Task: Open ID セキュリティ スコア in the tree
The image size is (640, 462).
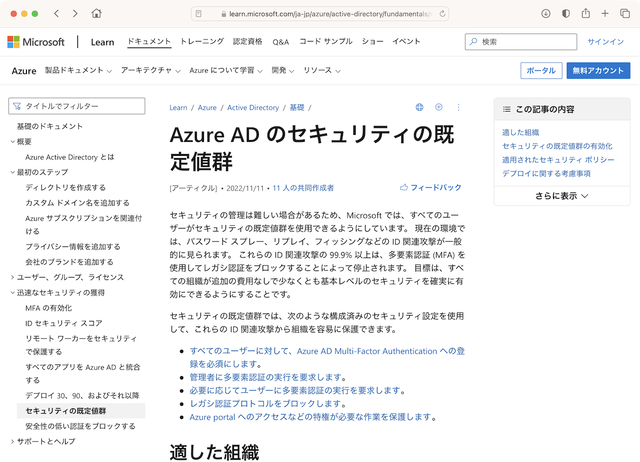Action: click(64, 323)
